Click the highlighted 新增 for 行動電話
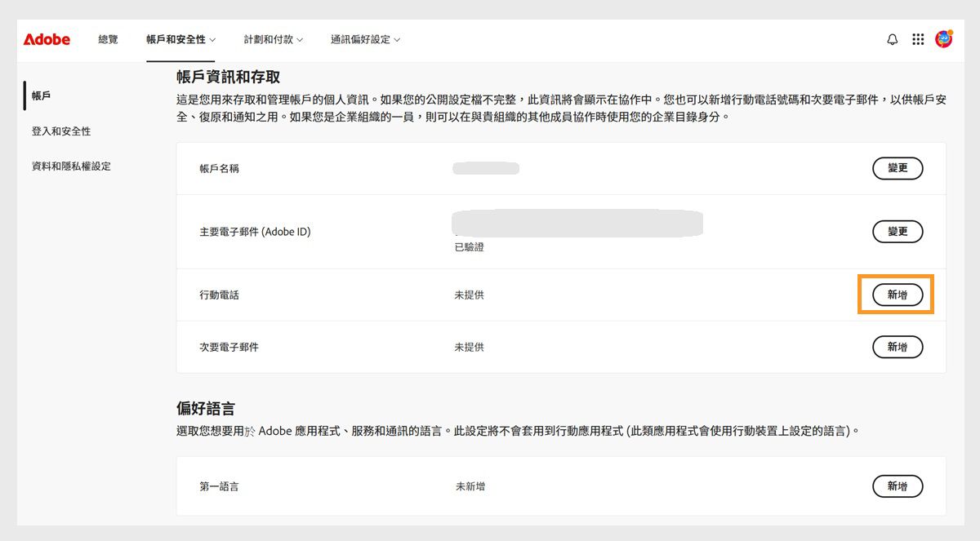 tap(896, 295)
